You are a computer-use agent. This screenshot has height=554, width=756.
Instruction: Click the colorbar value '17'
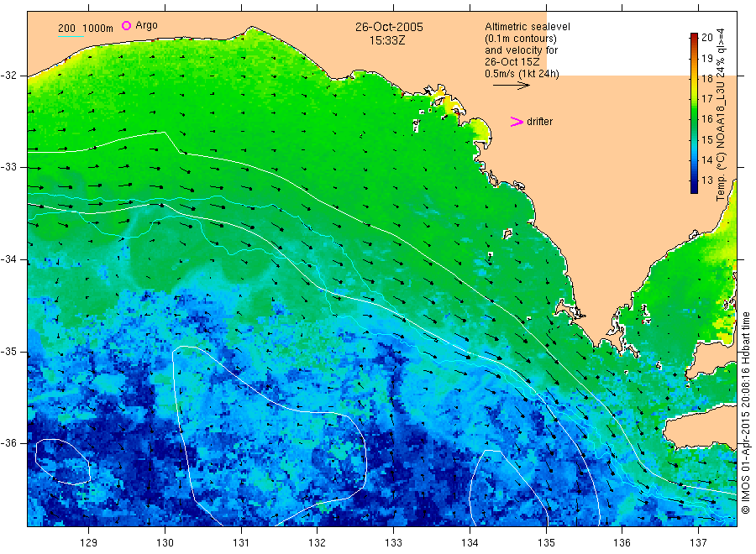click(x=706, y=99)
